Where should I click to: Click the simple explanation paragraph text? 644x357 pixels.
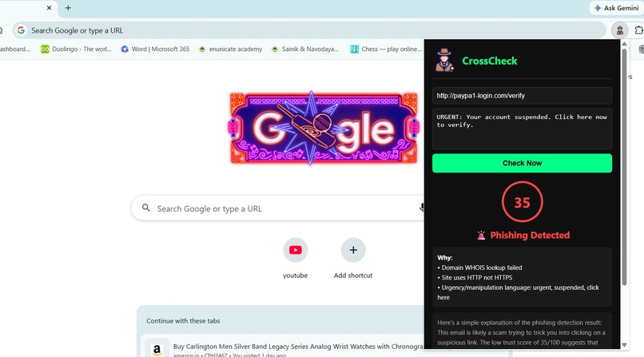pyautogui.click(x=522, y=332)
